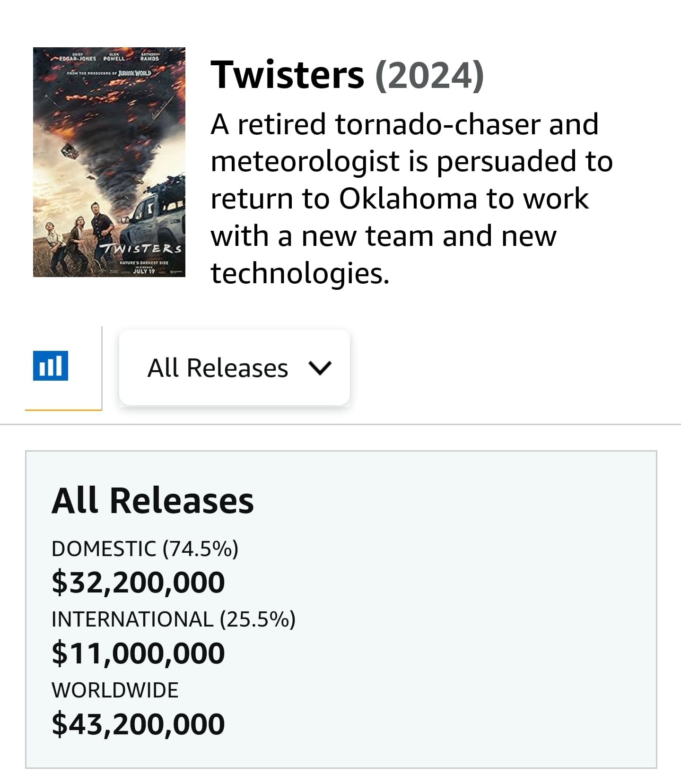The width and height of the screenshot is (681, 784).
Task: Click the (2024) year next to title
Action: [429, 75]
